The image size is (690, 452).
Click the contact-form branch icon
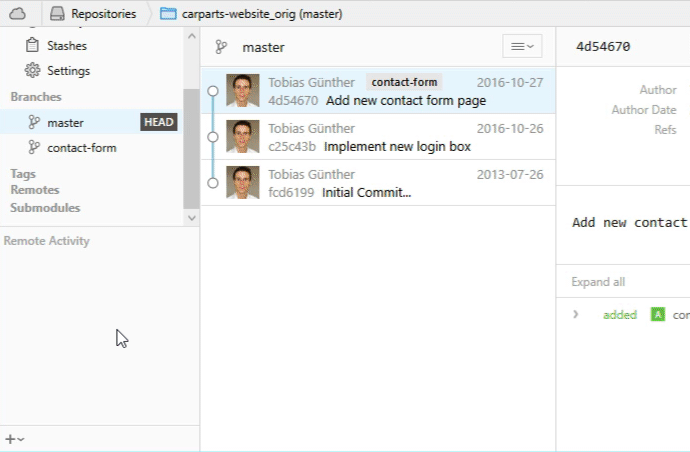[33, 148]
